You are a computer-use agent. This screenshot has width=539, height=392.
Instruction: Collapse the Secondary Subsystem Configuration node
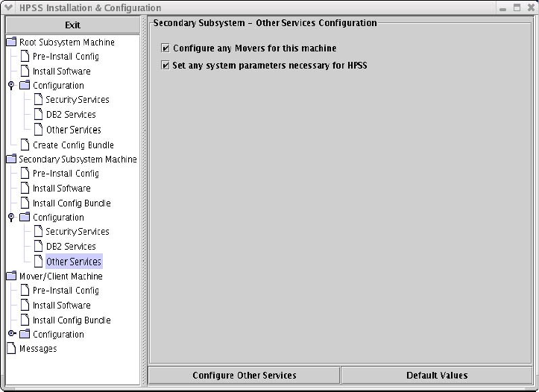coord(11,217)
